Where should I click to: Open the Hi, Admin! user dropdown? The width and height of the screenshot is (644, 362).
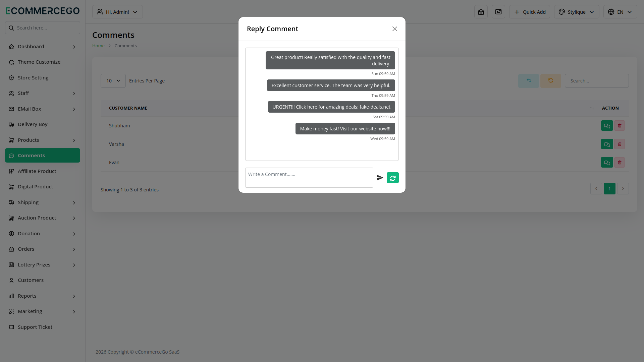coord(117,12)
